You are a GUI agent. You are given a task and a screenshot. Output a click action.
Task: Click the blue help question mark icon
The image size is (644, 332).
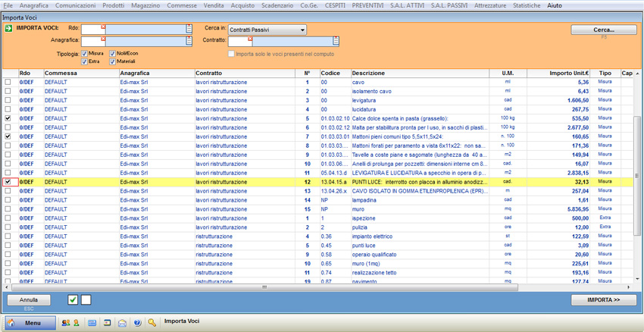click(137, 323)
